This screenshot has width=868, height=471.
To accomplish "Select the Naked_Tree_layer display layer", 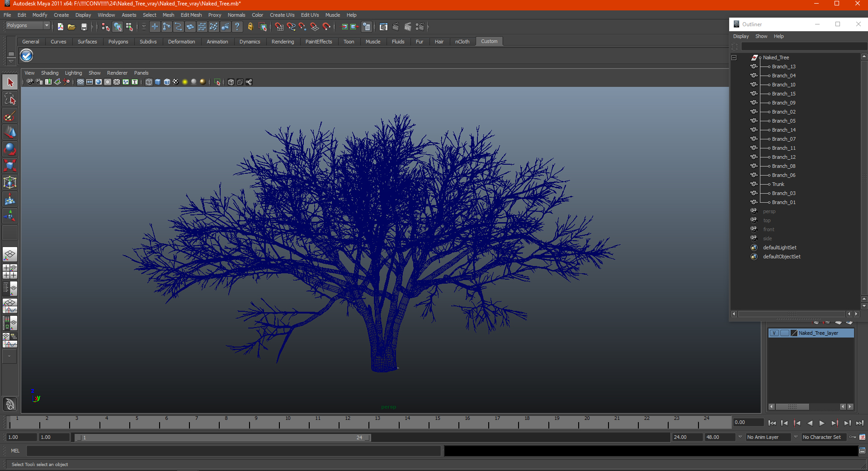I will point(811,333).
